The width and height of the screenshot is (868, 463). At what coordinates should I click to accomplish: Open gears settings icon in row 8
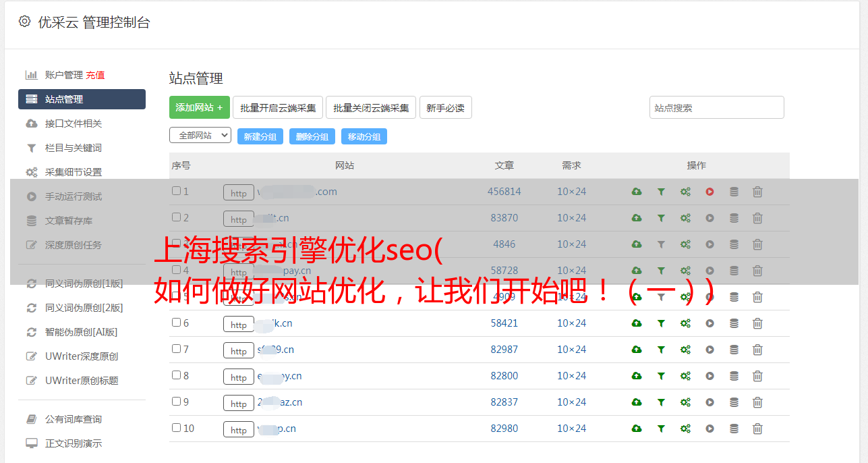(685, 376)
